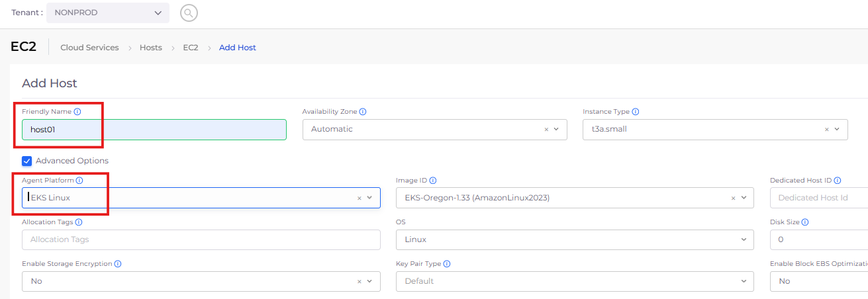Viewport: 868px width, 299px height.
Task: Click info icon next to Instance Type
Action: tap(636, 112)
